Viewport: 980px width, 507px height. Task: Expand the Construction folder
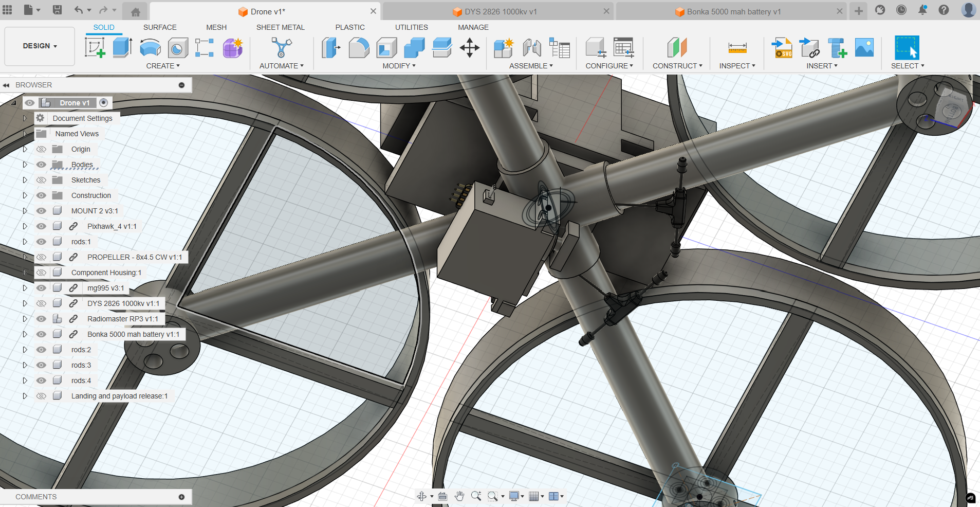(x=25, y=195)
